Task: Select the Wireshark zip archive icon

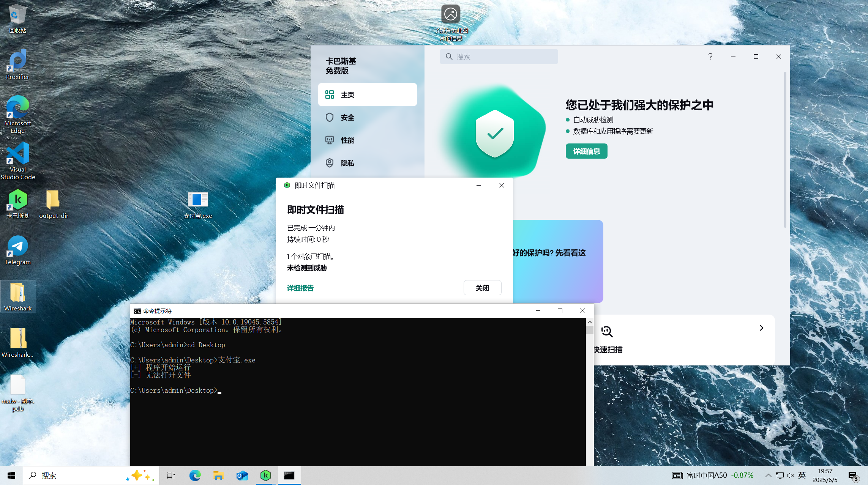Action: (17, 343)
